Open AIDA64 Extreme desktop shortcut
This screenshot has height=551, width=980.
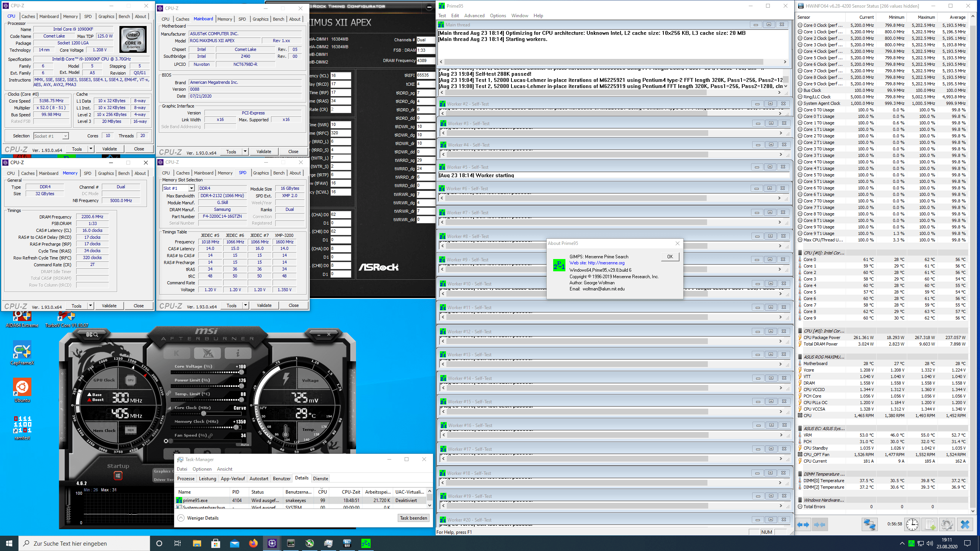(x=22, y=320)
